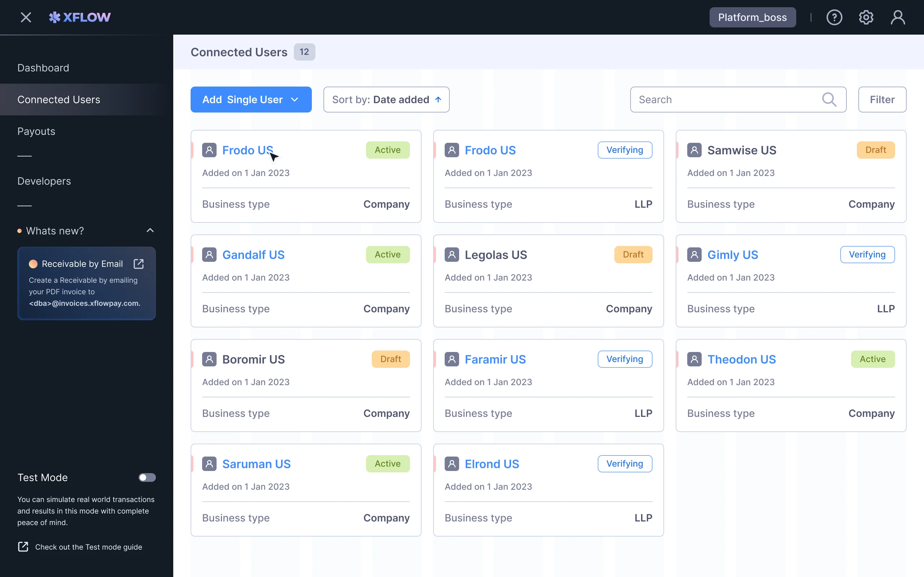Click the external link icon next to Test mode guide

(x=23, y=546)
